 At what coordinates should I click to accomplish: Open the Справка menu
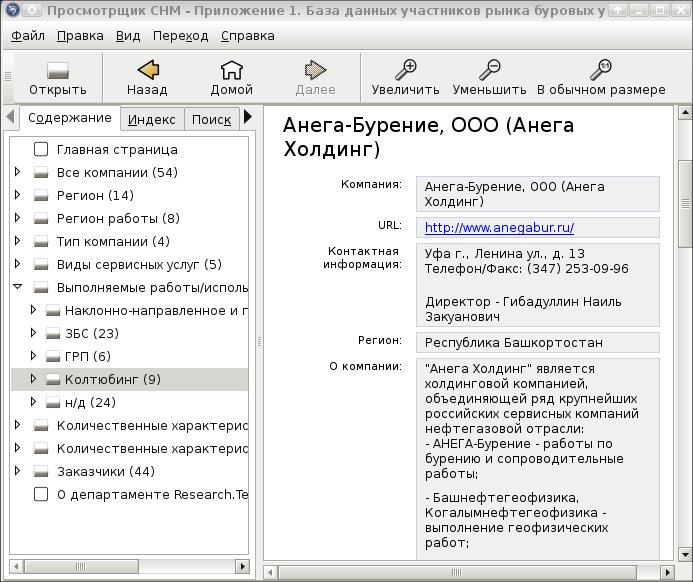(248, 36)
